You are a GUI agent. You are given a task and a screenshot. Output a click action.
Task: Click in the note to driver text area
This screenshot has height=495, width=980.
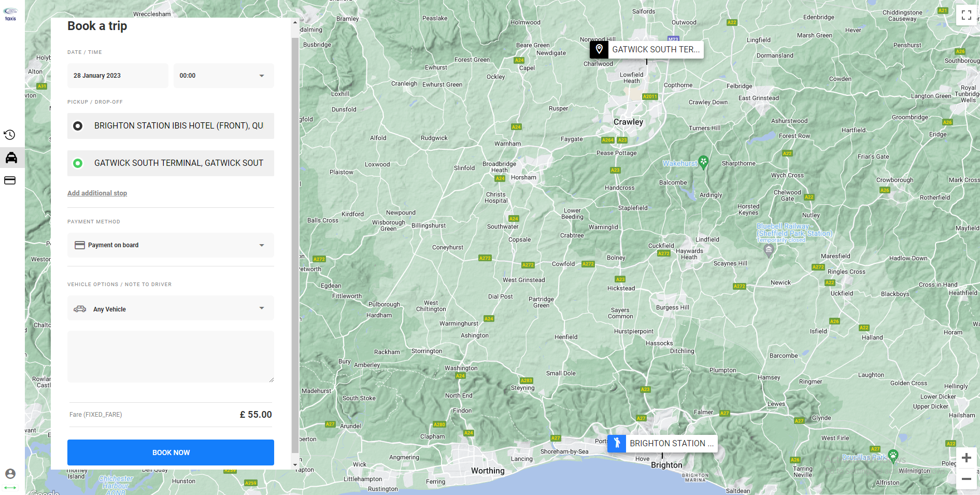click(171, 357)
